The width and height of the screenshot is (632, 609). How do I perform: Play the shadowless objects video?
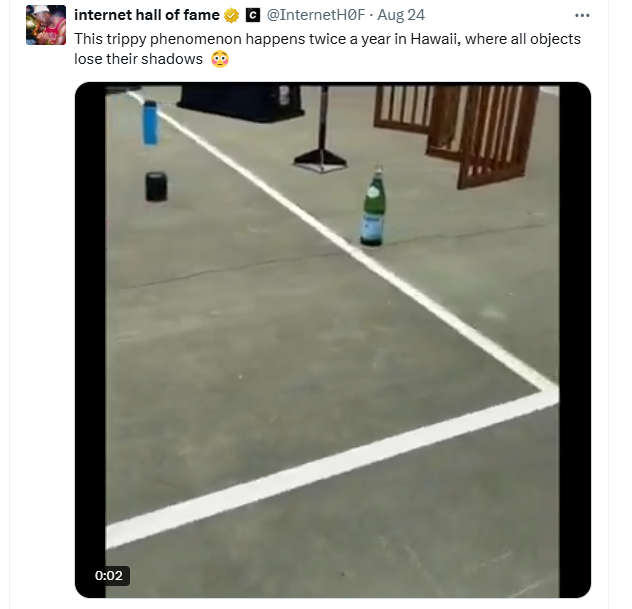(333, 340)
